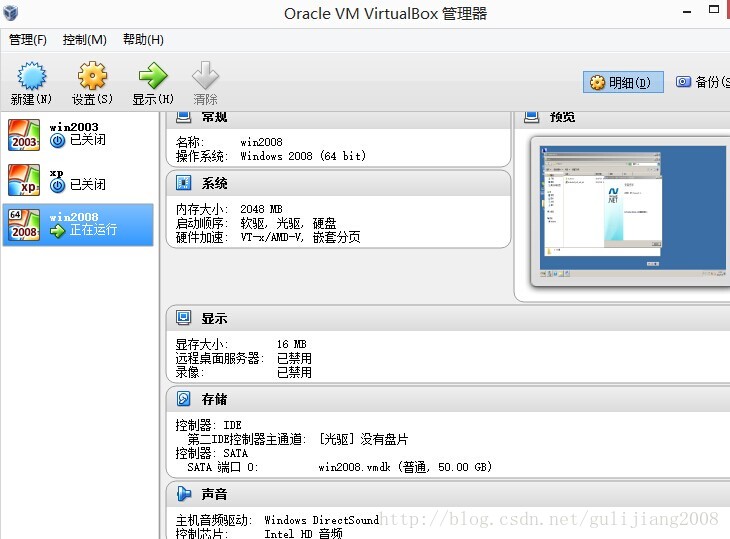
Task: Click the Display (显示) section screen icon
Action: click(x=183, y=318)
